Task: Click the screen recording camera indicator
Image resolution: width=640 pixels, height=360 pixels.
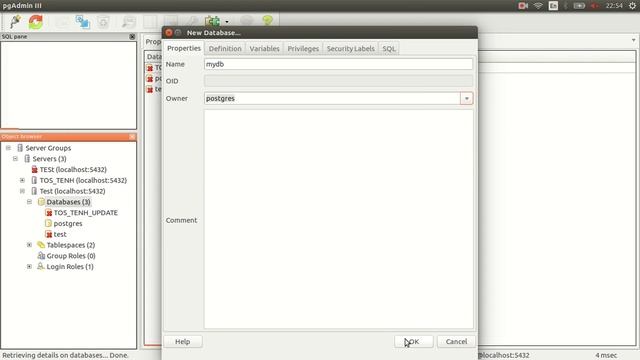Action: [x=523, y=6]
